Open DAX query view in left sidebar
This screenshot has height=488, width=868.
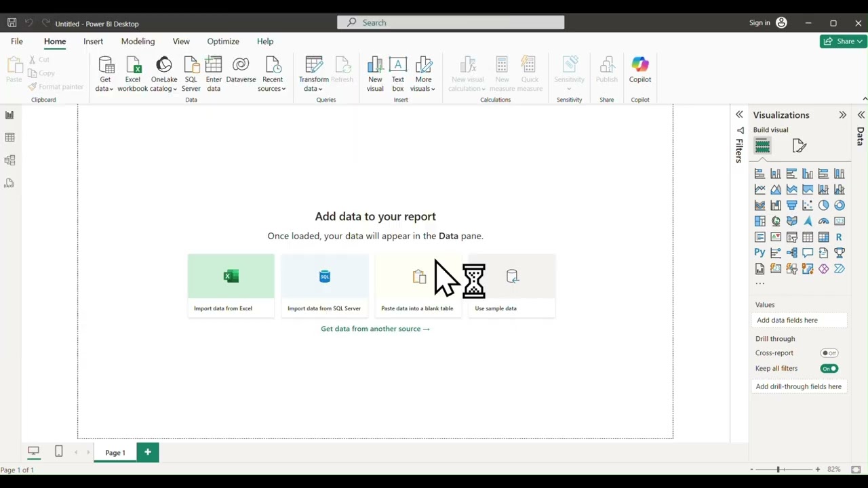coord(9,184)
